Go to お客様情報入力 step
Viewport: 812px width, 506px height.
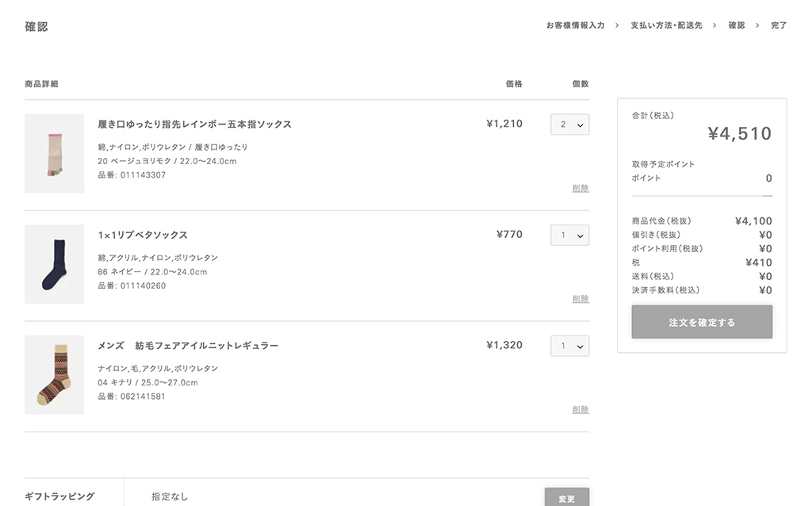pyautogui.click(x=575, y=25)
